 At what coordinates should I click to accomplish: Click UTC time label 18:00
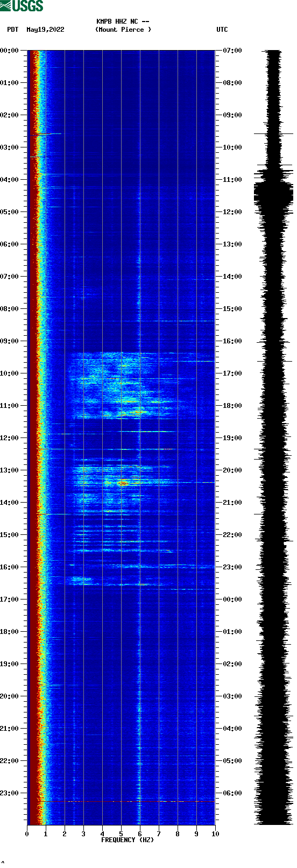232,406
